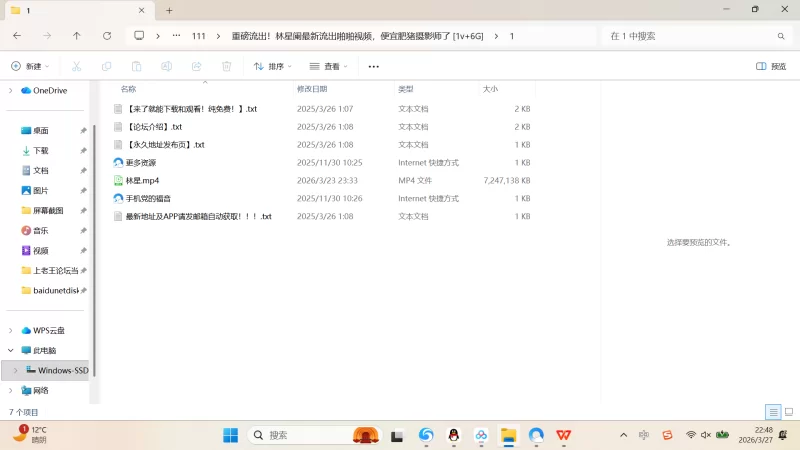Add a new tab with plus button

(x=169, y=10)
